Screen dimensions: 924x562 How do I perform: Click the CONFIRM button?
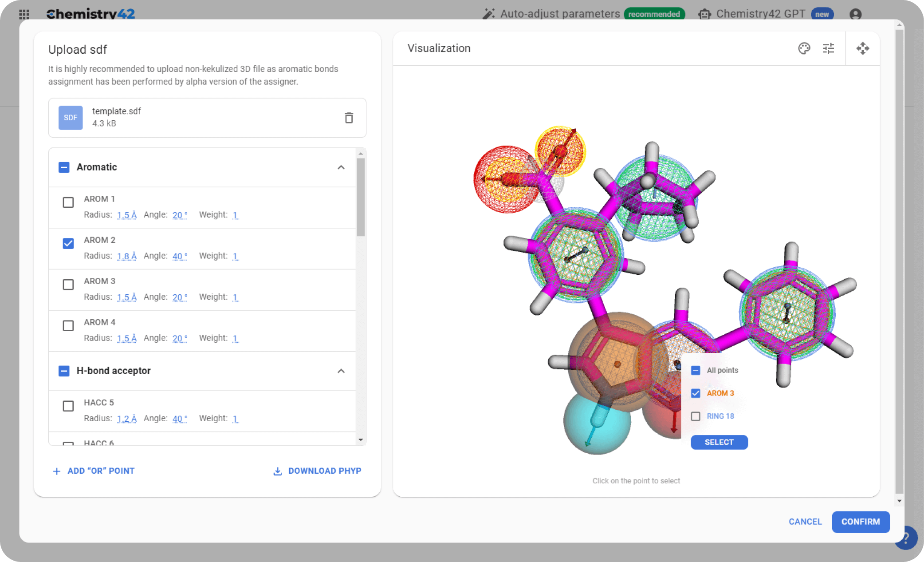(861, 522)
